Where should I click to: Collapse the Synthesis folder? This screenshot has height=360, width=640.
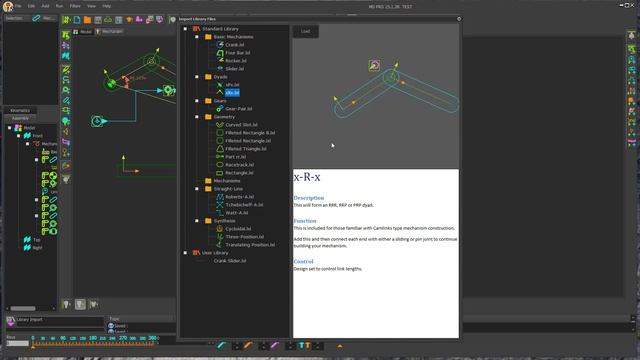click(x=197, y=221)
